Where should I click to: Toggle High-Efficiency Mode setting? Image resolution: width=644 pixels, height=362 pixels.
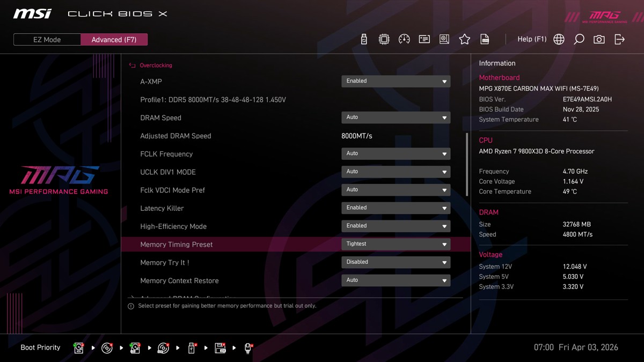[396, 226]
